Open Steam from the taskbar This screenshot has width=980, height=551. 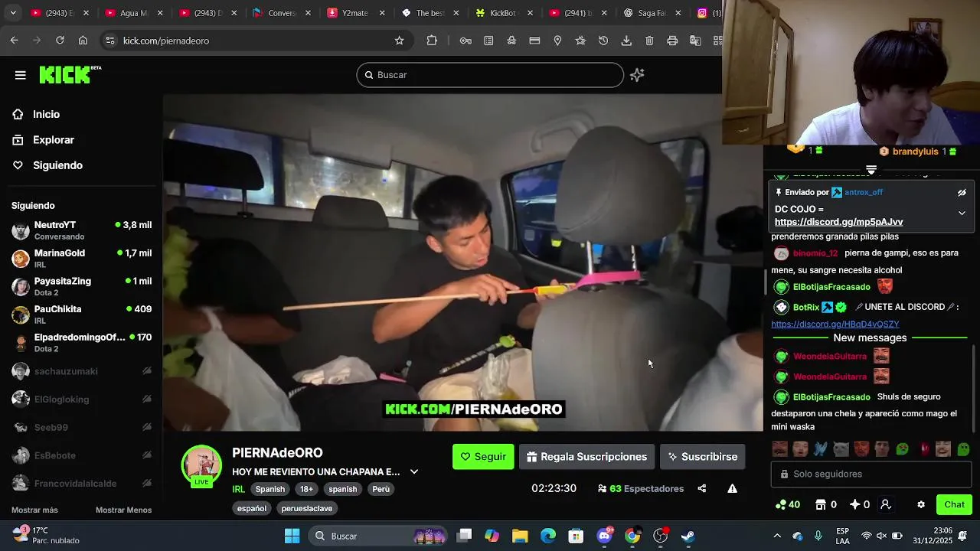point(688,536)
